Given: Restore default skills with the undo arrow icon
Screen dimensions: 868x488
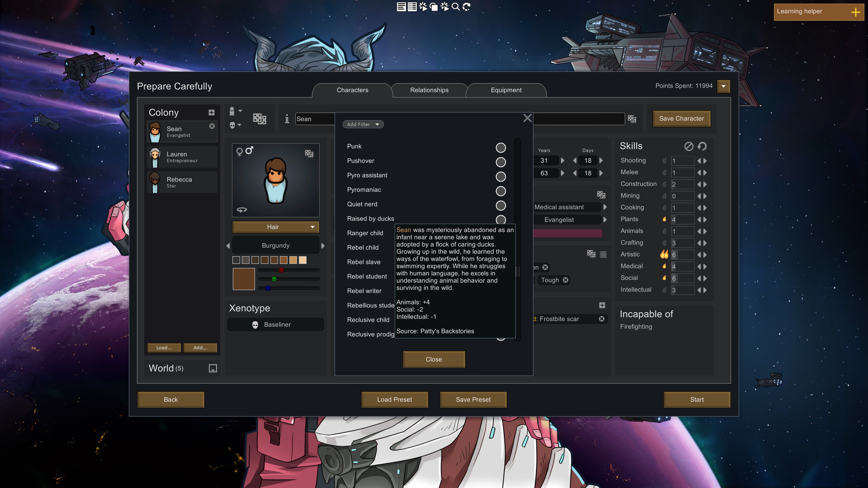Looking at the screenshot, I should pyautogui.click(x=702, y=146).
